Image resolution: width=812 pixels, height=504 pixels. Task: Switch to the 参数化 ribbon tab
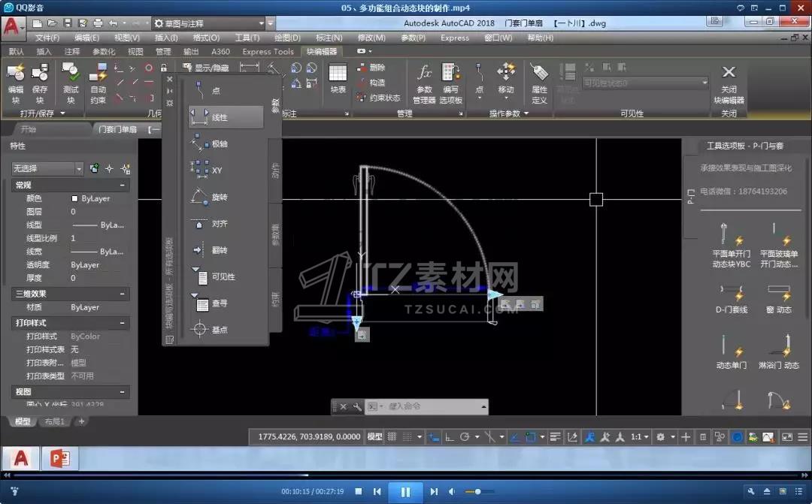point(104,52)
